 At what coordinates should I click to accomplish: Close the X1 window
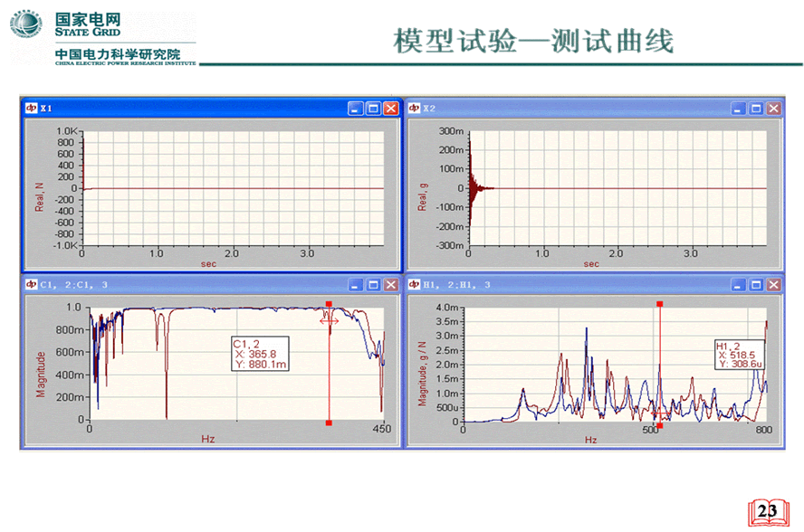pyautogui.click(x=390, y=108)
